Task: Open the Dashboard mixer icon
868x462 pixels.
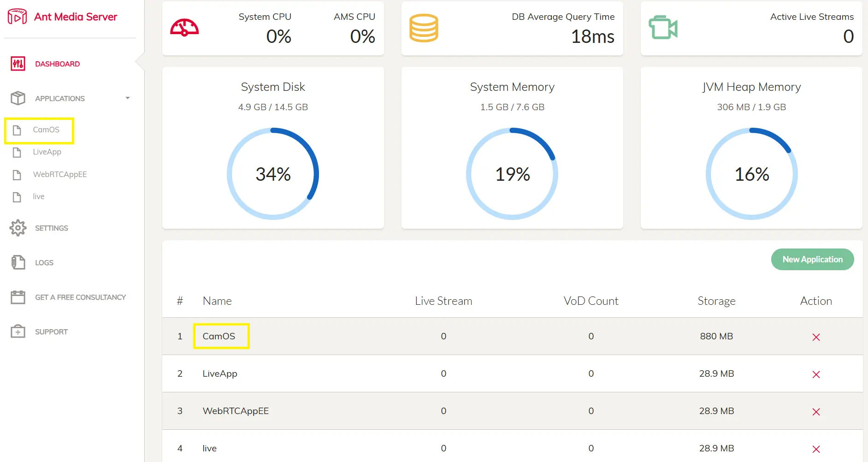Action: 18,64
